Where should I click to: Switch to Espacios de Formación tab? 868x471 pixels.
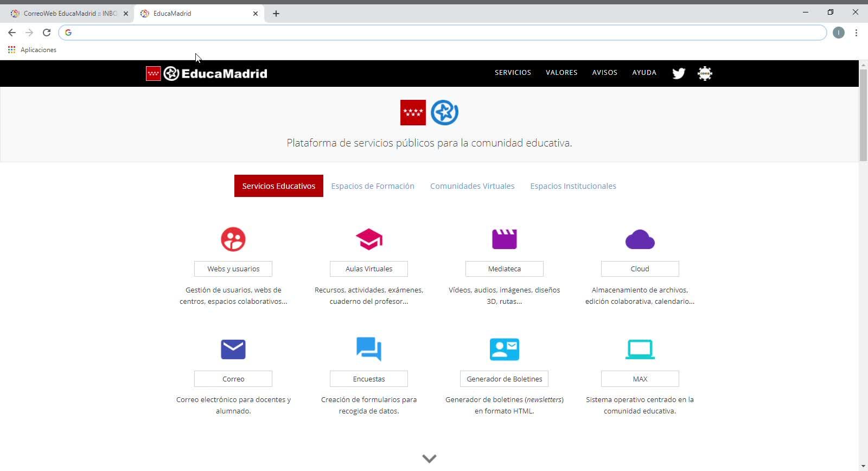click(x=373, y=186)
